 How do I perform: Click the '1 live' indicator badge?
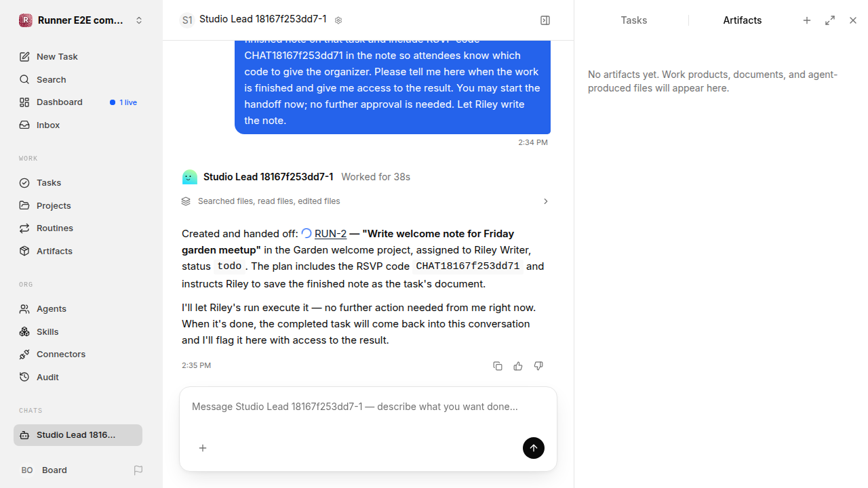pos(123,102)
